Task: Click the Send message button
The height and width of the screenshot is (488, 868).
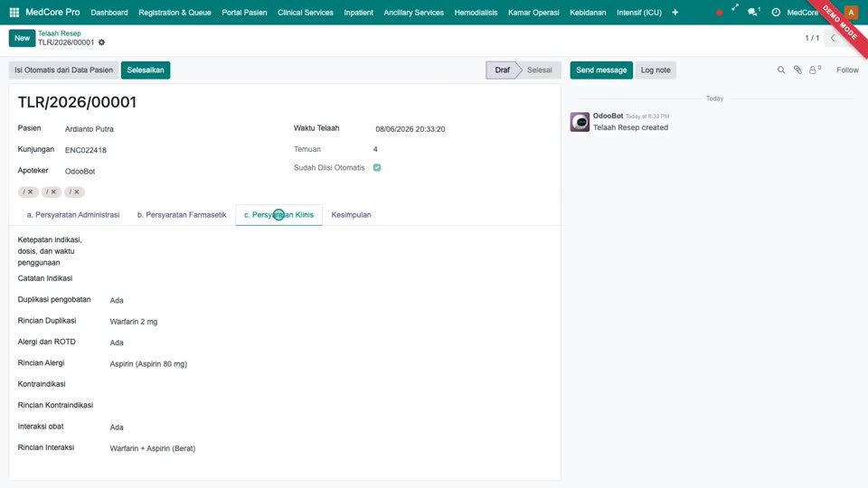Action: point(601,70)
